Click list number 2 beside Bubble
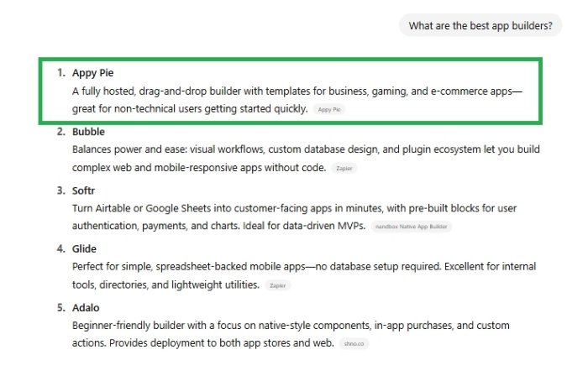588x376 pixels. (61, 132)
